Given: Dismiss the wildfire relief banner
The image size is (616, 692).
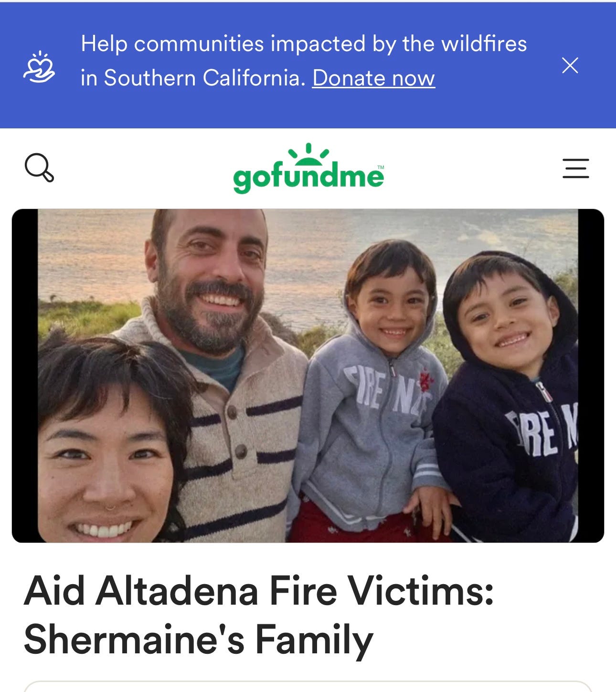Looking at the screenshot, I should coord(570,65).
